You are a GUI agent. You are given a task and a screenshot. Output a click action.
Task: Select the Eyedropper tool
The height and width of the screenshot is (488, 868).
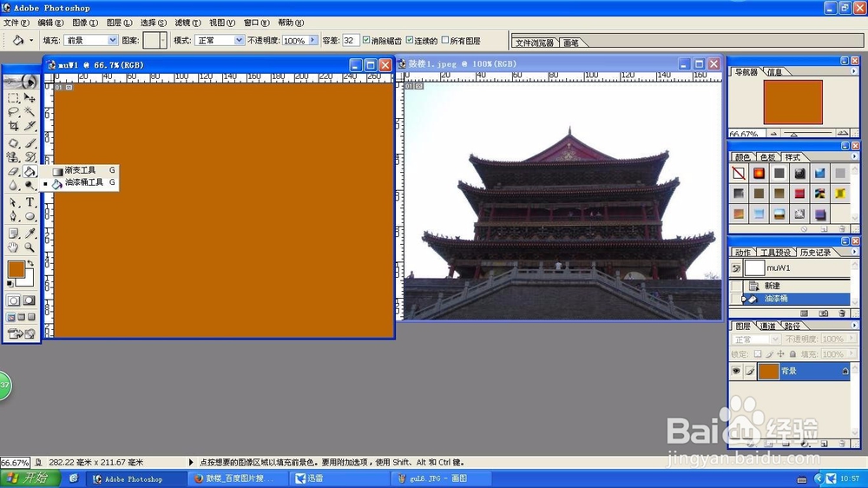click(x=30, y=234)
